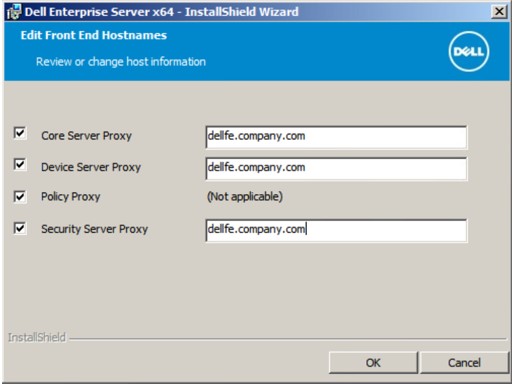Click "Review or change host information" text
516x387 pixels.
(x=121, y=62)
